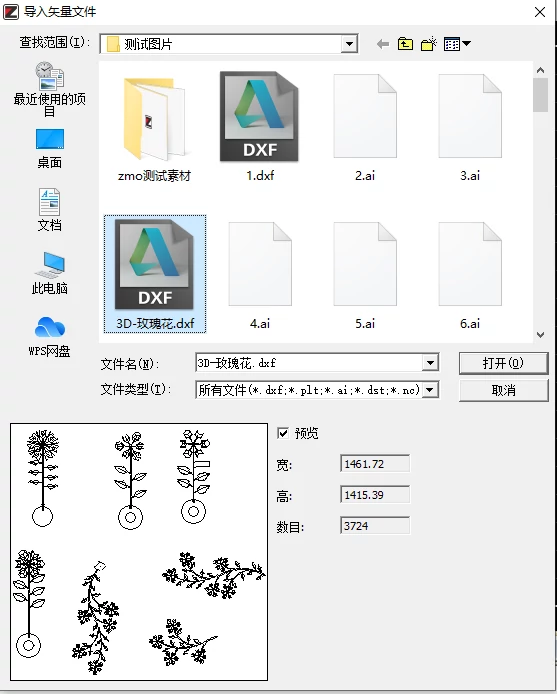Click the 数目 value field 3724
Image resolution: width=557 pixels, height=694 pixels.
pos(375,526)
